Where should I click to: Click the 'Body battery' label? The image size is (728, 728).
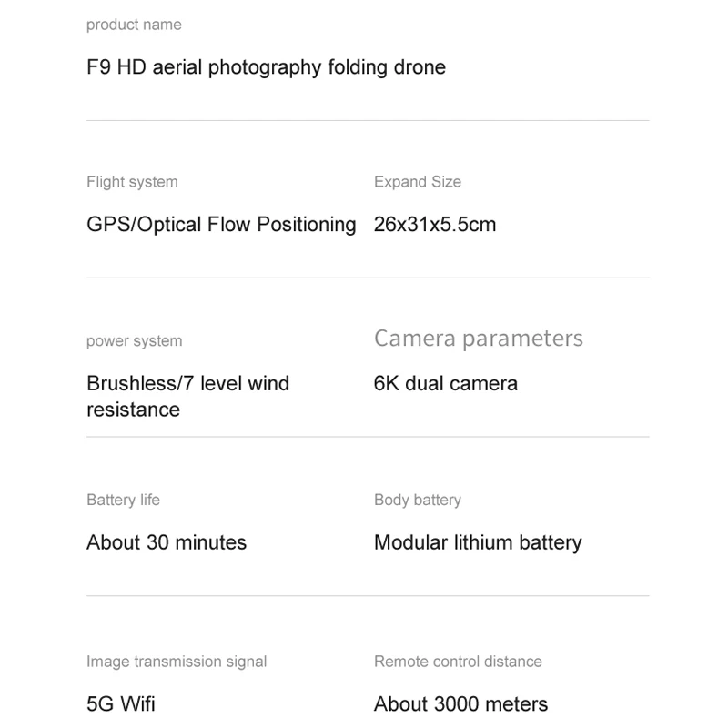point(418,500)
